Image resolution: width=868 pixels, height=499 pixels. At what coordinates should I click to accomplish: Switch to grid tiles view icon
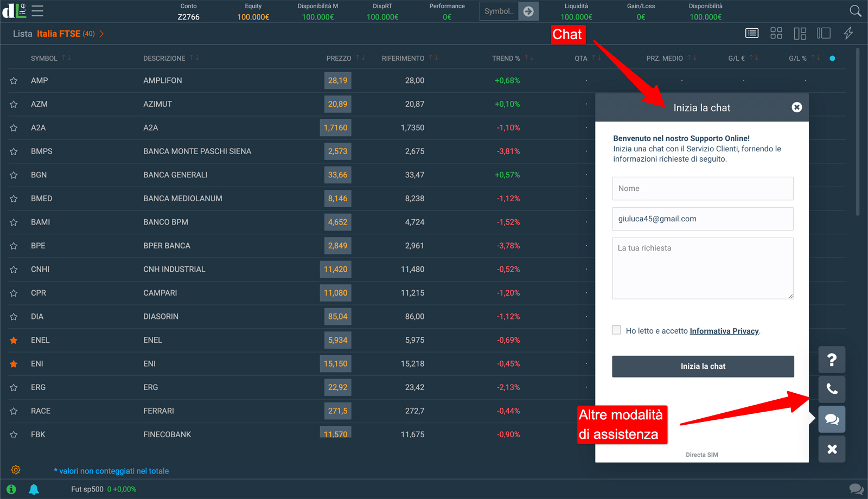tap(776, 34)
